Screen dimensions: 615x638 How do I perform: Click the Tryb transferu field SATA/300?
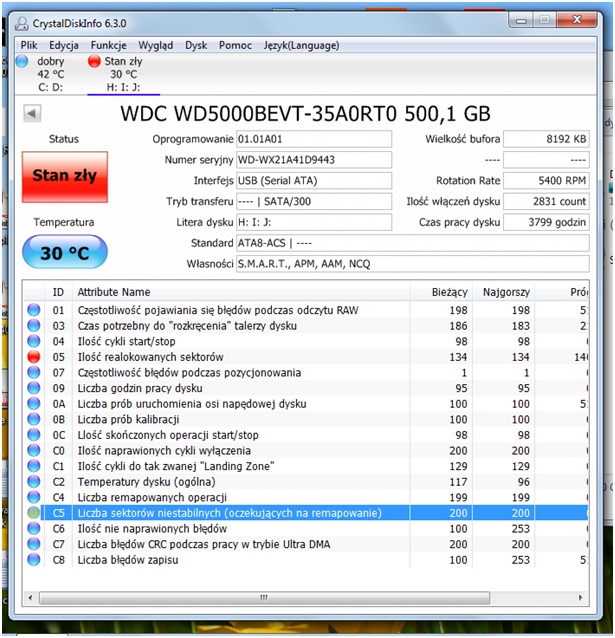point(314,201)
